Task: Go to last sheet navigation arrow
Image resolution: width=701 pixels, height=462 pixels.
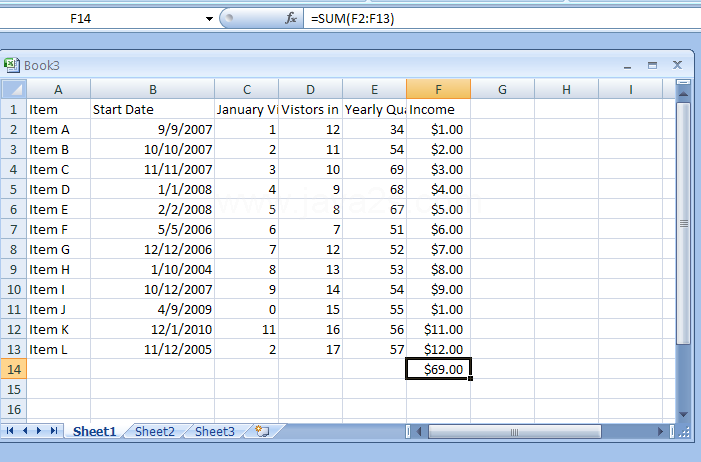Action: (54, 431)
